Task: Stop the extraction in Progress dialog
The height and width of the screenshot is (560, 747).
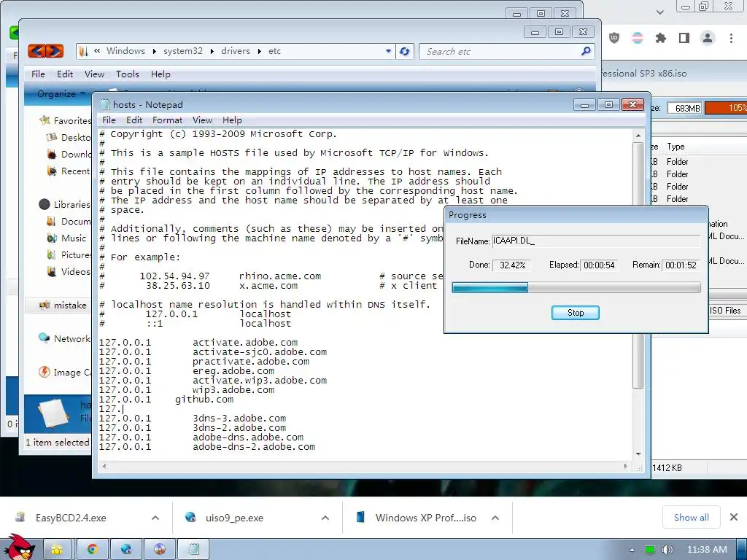Action: [x=575, y=312]
